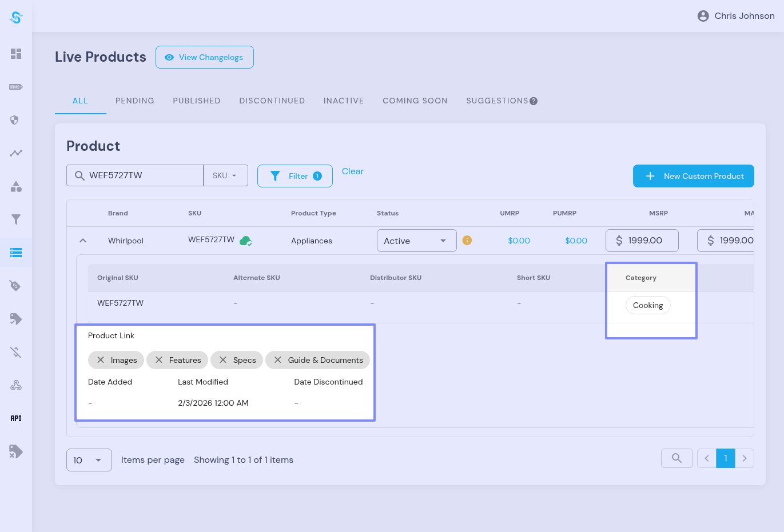Remove the Images product link chip

point(101,360)
